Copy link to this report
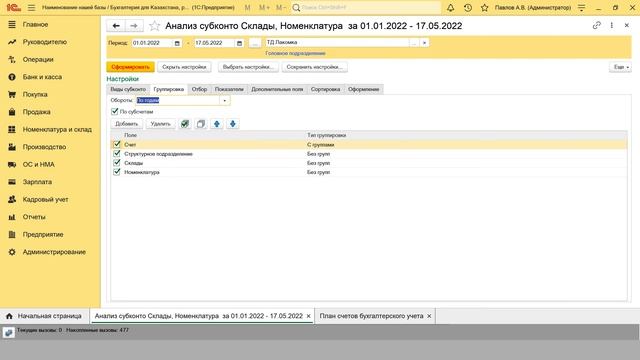The width and height of the screenshot is (640, 360). [597, 25]
